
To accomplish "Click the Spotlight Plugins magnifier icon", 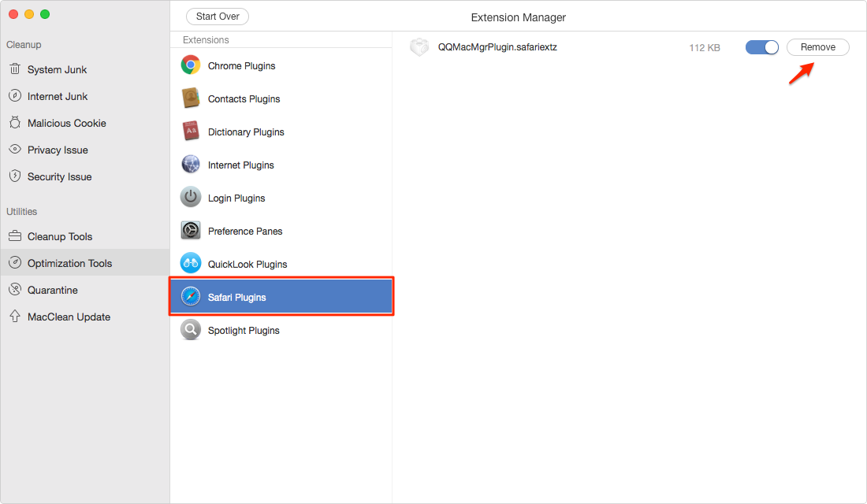I will tap(191, 330).
